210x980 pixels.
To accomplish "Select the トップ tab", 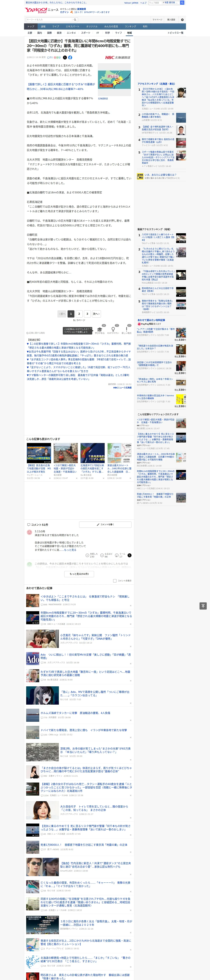I will tap(31, 27).
